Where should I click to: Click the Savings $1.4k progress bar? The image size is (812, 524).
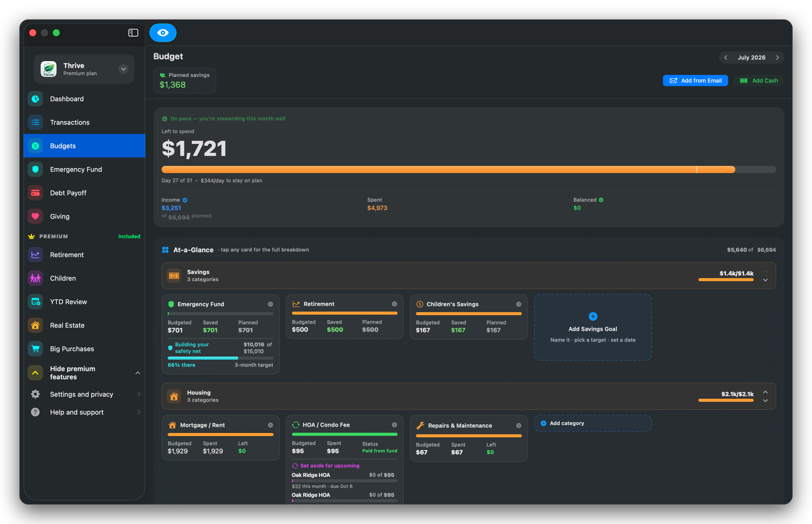726,280
